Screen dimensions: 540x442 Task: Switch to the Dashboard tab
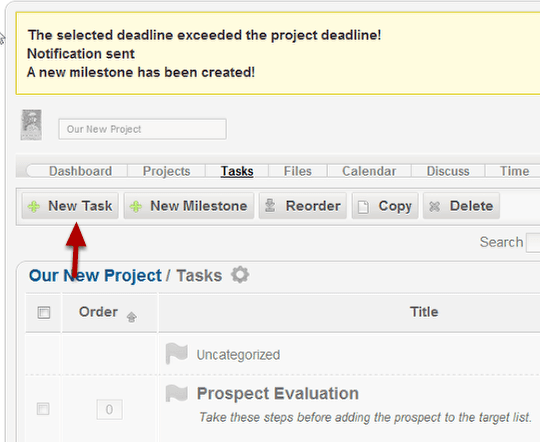tap(80, 171)
